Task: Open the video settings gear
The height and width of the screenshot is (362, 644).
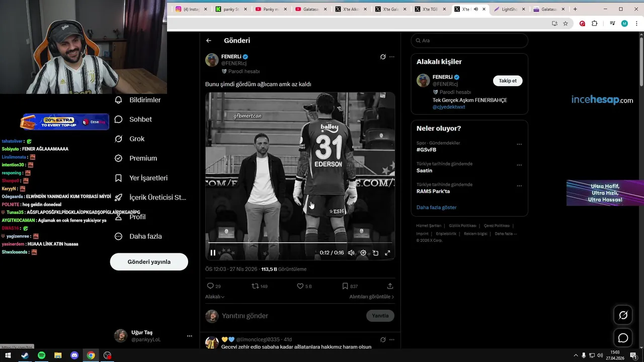Action: click(363, 253)
